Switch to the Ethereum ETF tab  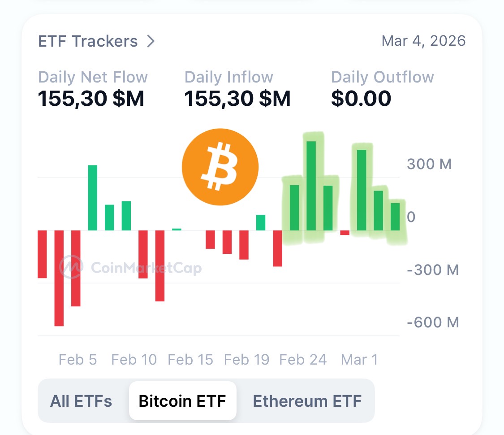click(307, 401)
